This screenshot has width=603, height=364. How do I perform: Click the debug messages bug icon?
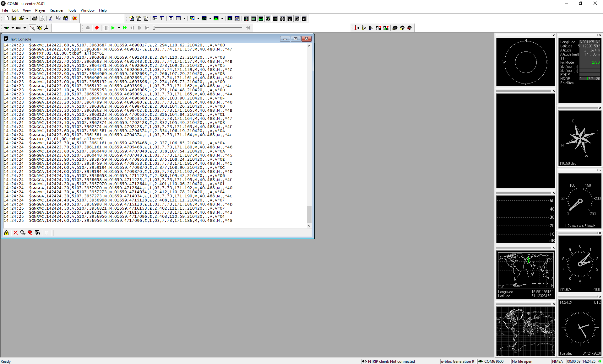(x=40, y=28)
